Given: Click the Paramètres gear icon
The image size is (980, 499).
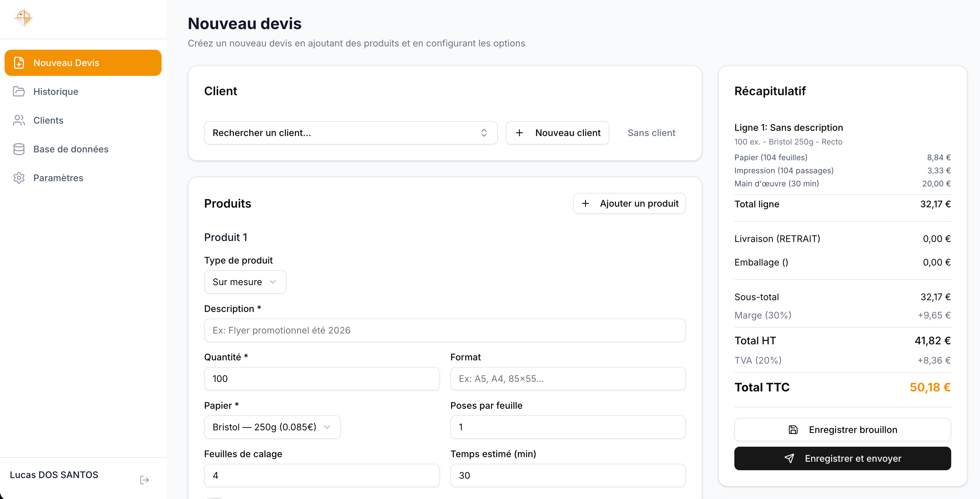Looking at the screenshot, I should [x=19, y=178].
